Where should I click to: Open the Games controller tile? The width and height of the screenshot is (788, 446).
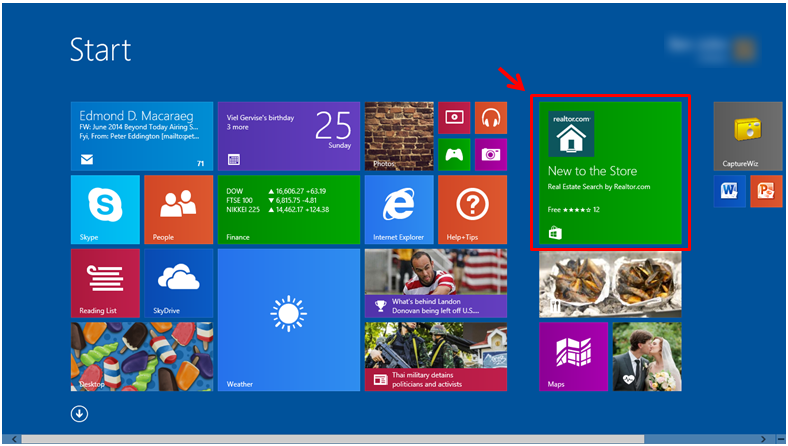(x=454, y=154)
